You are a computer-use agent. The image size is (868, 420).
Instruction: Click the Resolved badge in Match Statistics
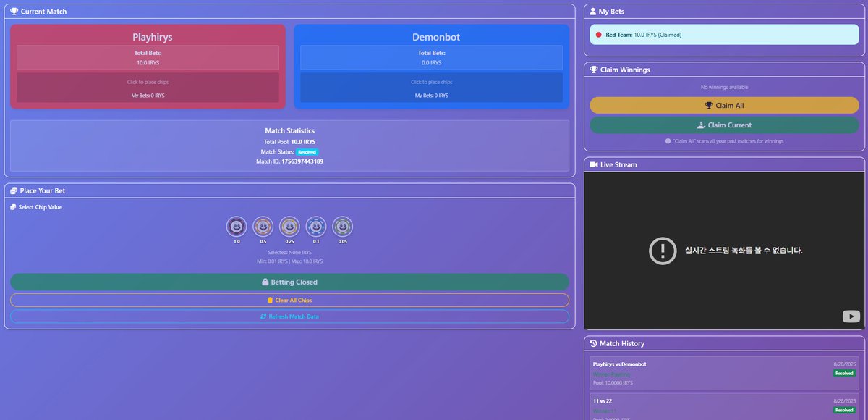coord(307,152)
